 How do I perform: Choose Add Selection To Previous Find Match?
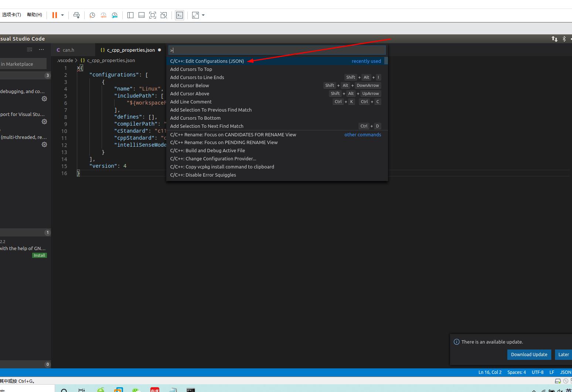point(275,110)
